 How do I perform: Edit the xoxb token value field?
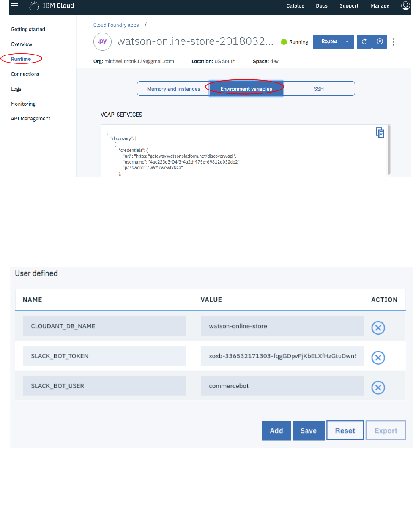(x=282, y=356)
